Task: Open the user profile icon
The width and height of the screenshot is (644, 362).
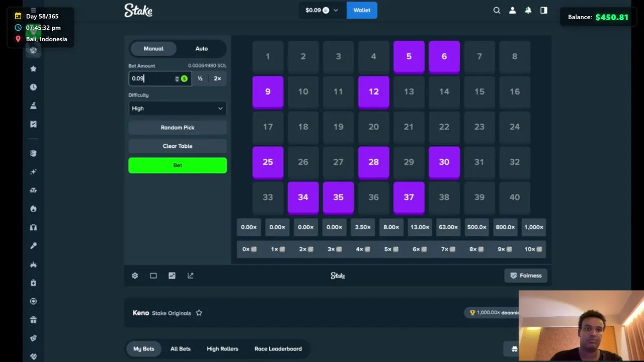Action: pos(512,10)
